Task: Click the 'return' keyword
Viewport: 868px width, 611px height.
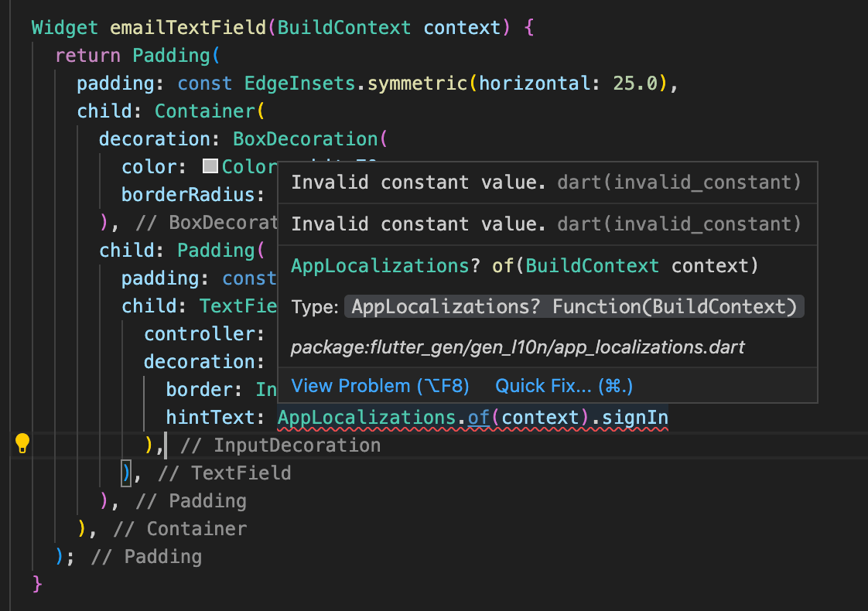Action: pos(88,56)
